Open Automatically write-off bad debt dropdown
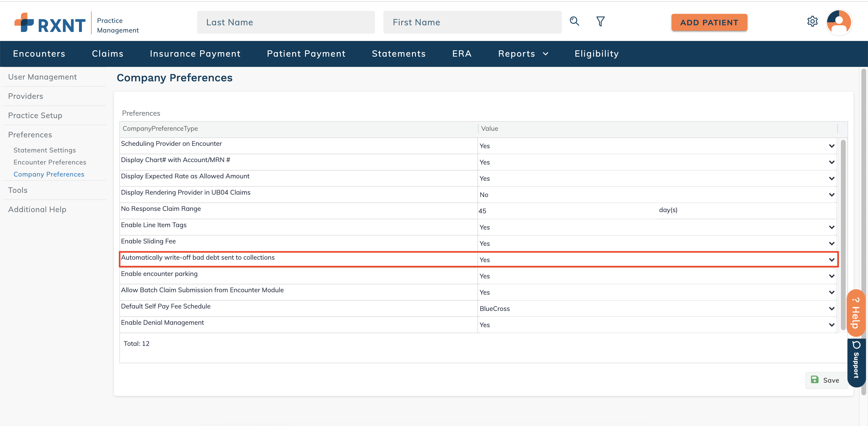The height and width of the screenshot is (426, 868). click(657, 260)
